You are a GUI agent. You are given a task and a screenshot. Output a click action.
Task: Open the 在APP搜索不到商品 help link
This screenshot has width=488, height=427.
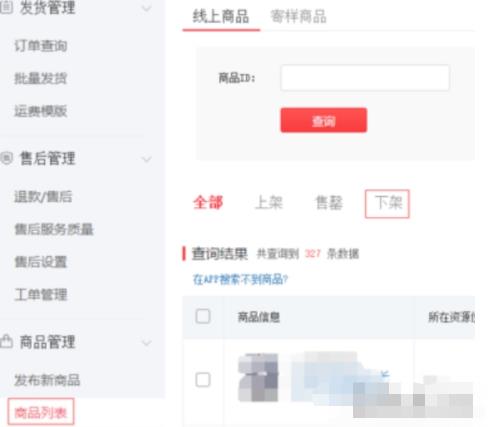click(x=240, y=279)
